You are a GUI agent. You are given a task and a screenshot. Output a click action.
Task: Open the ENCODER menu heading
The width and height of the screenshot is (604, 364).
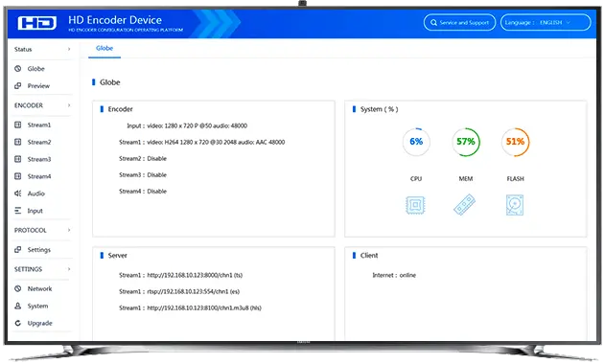click(29, 105)
